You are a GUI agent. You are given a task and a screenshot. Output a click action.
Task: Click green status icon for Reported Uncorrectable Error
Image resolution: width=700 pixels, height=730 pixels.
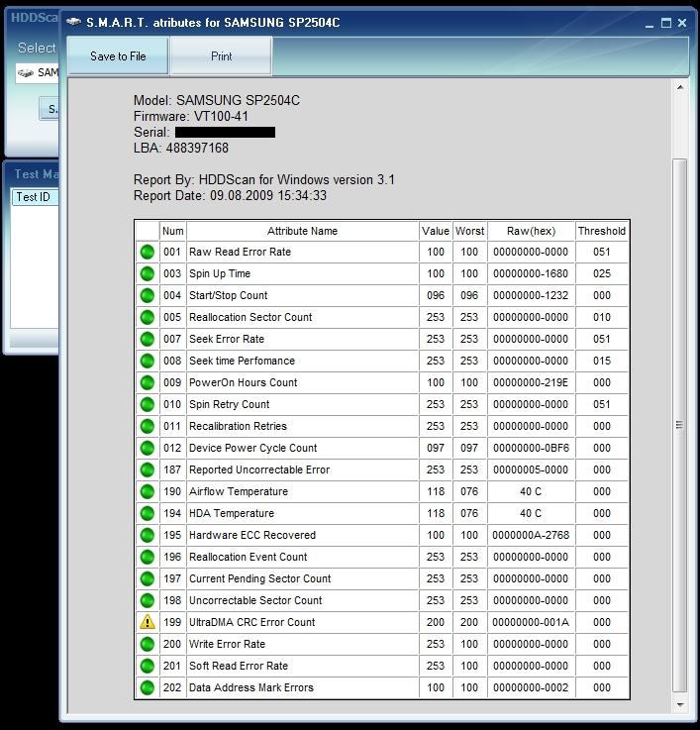click(148, 469)
